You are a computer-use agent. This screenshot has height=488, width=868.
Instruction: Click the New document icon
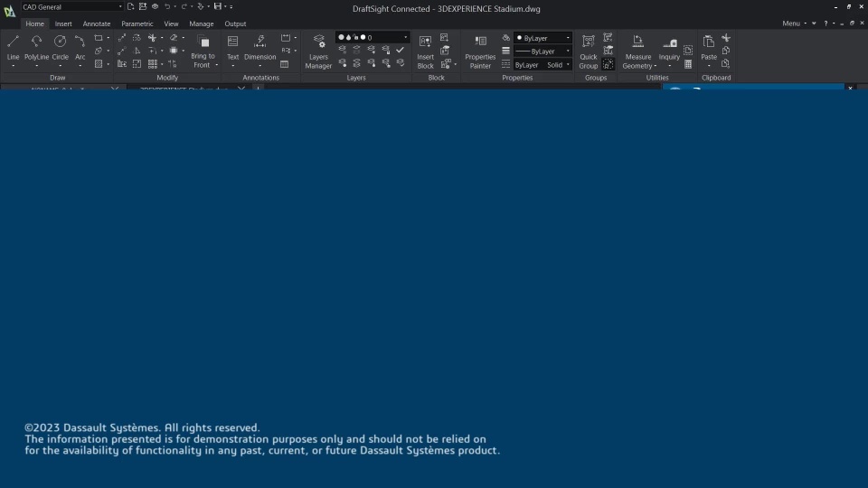point(130,6)
